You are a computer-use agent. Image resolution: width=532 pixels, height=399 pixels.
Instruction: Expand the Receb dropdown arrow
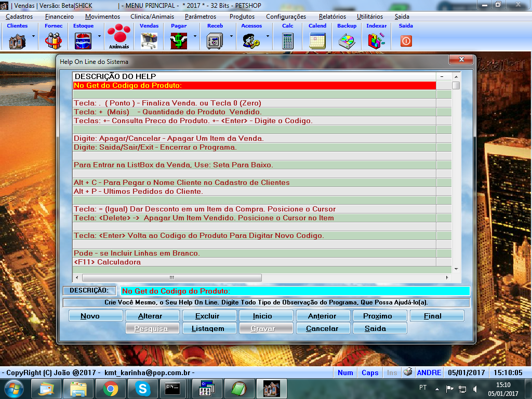231,36
